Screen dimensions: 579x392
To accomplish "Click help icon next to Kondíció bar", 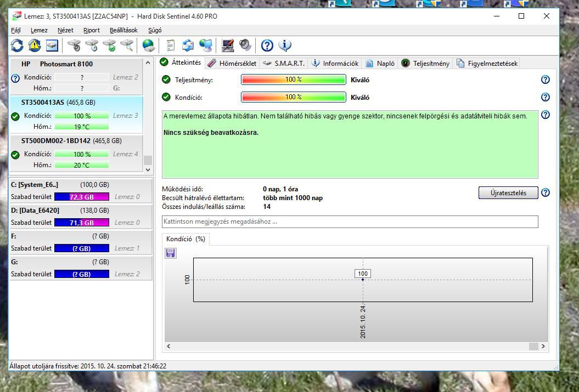I will tap(546, 97).
